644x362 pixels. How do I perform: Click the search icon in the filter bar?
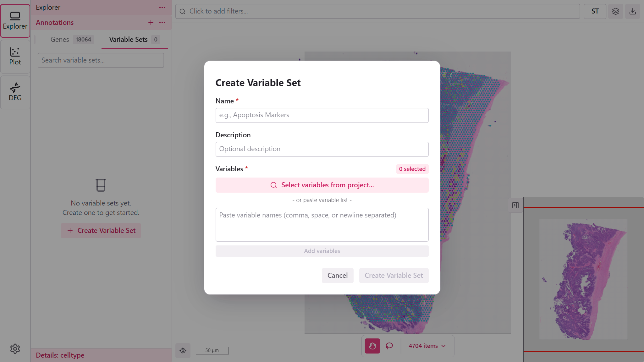pyautogui.click(x=183, y=11)
